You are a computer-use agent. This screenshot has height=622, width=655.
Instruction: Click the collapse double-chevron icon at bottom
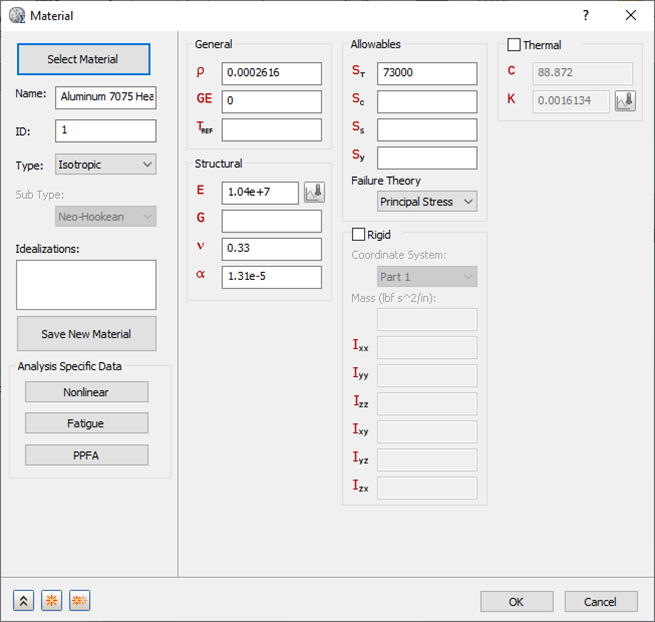pyautogui.click(x=23, y=601)
